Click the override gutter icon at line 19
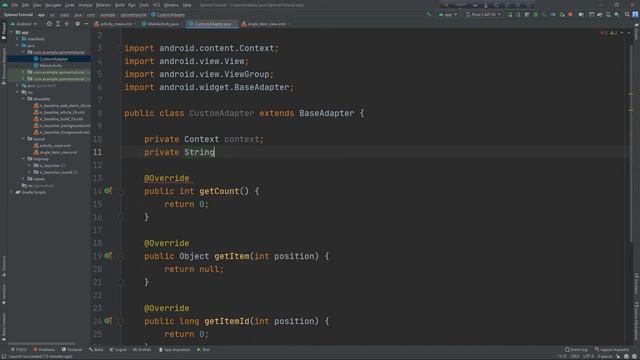Screen dimensions: 640x360 point(108,256)
